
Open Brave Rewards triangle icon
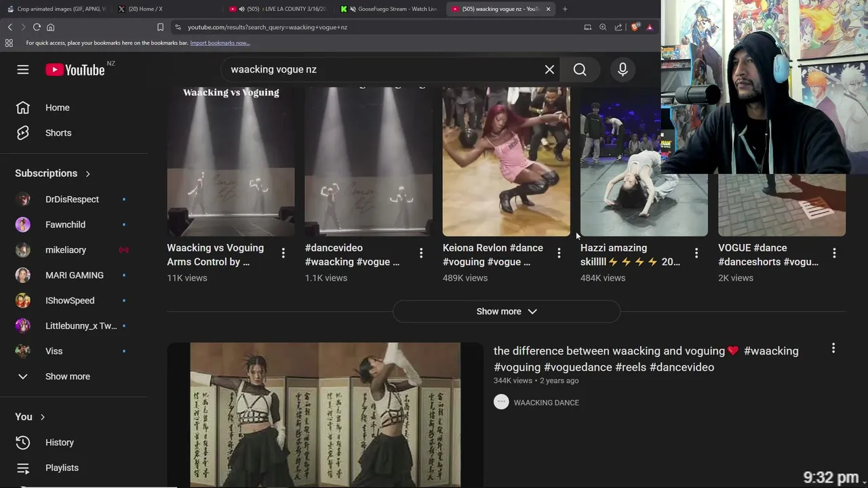pyautogui.click(x=650, y=27)
